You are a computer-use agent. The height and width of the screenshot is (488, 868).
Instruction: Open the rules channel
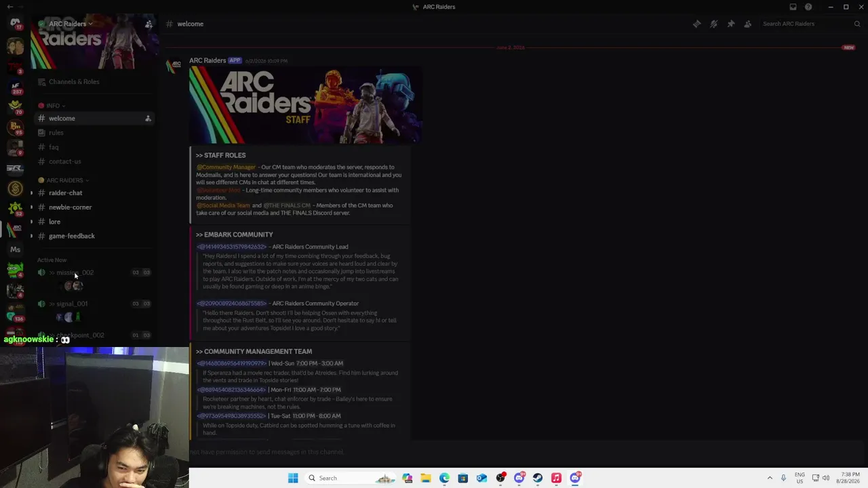[x=94, y=133]
